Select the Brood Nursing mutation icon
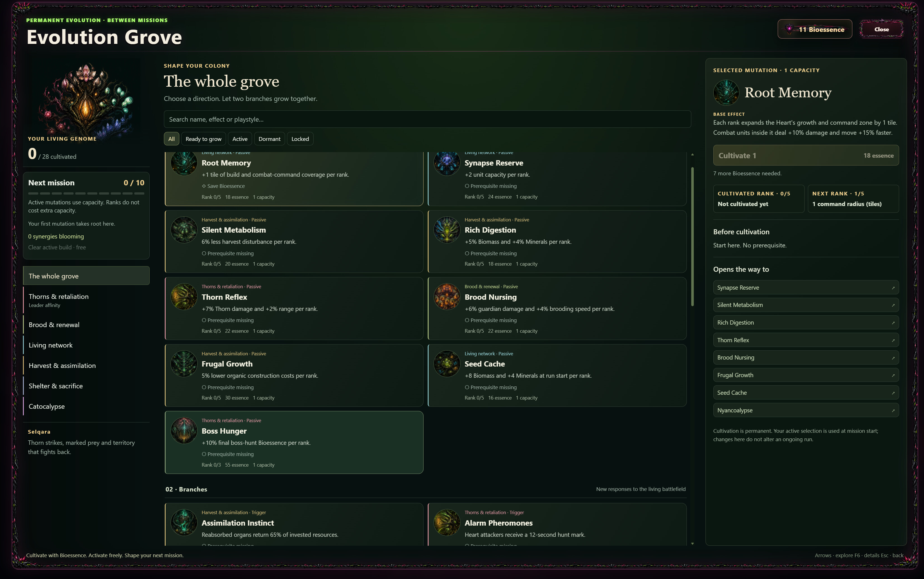Screen dimensions: 924x579 coord(447,297)
